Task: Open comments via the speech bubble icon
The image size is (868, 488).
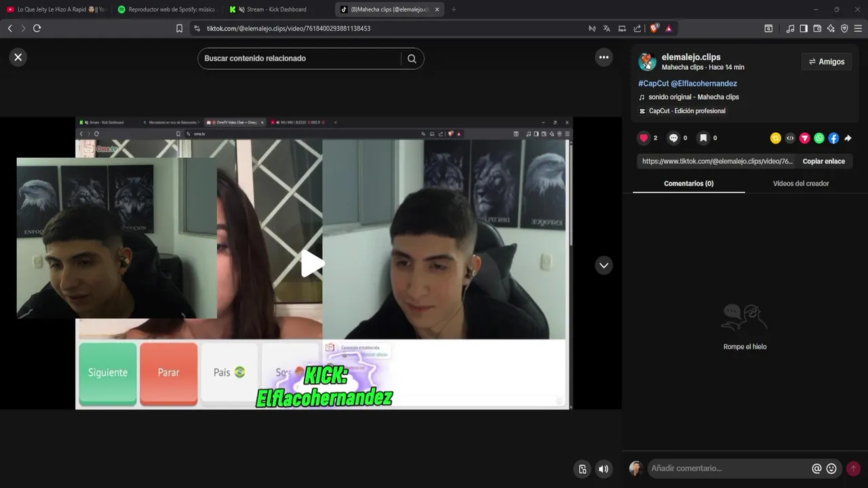Action: click(673, 138)
